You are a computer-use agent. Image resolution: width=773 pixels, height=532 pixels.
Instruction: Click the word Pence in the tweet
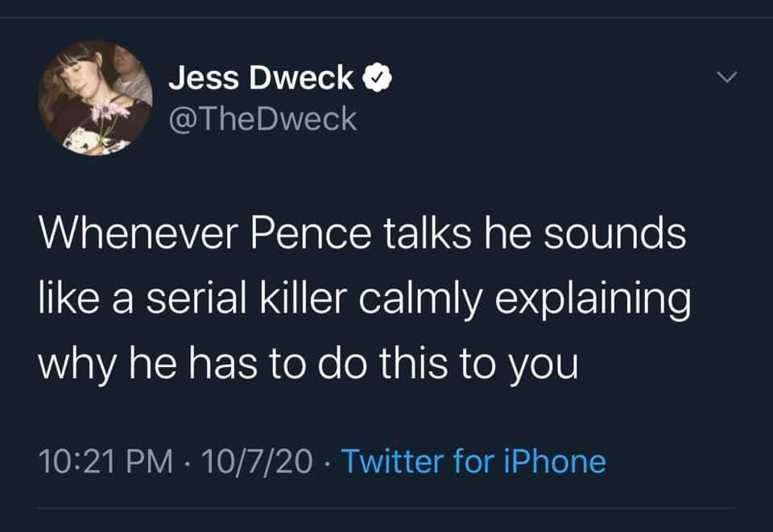304,234
